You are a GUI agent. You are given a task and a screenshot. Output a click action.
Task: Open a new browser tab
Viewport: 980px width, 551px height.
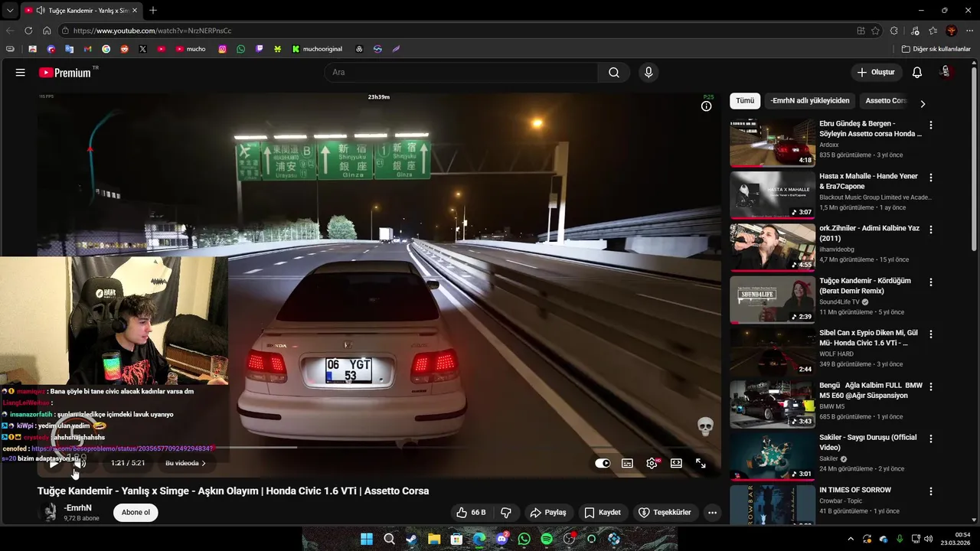[x=153, y=11]
